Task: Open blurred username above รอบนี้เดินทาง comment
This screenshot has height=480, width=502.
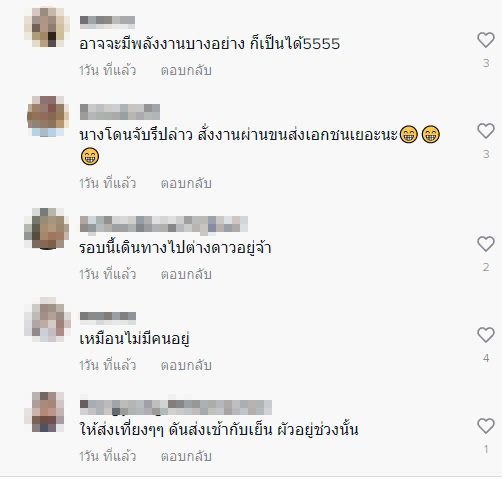Action: [x=164, y=224]
